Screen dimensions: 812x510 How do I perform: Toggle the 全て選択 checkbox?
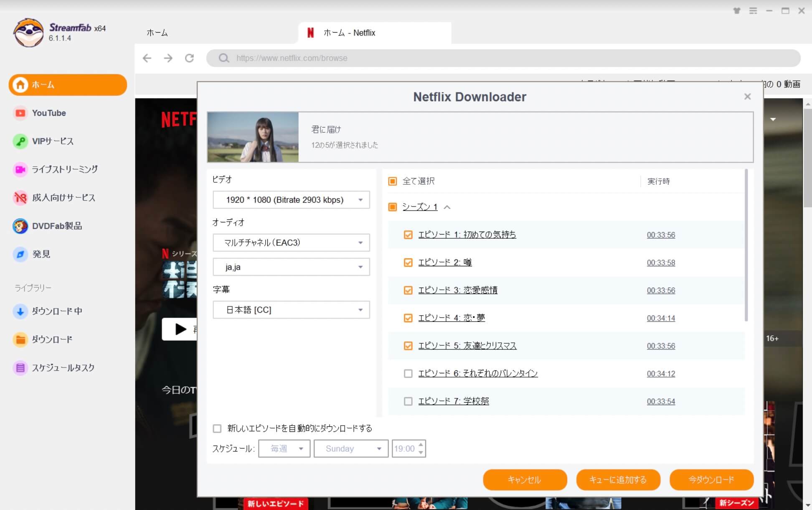[x=392, y=181]
